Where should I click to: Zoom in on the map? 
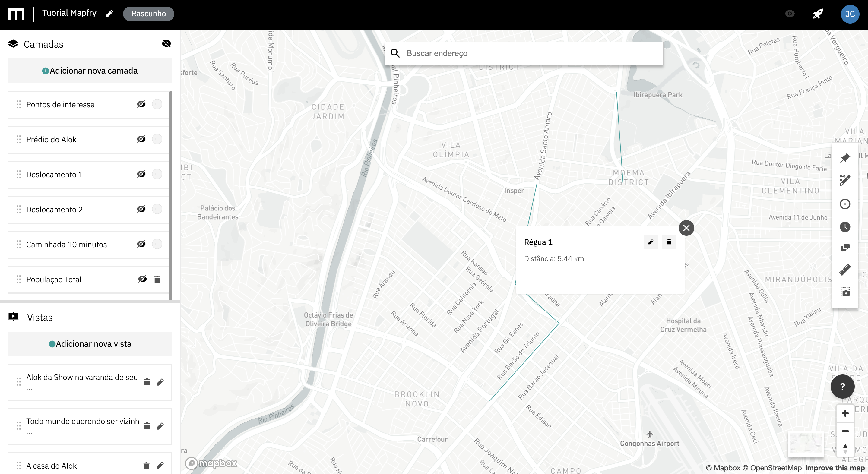click(x=845, y=413)
